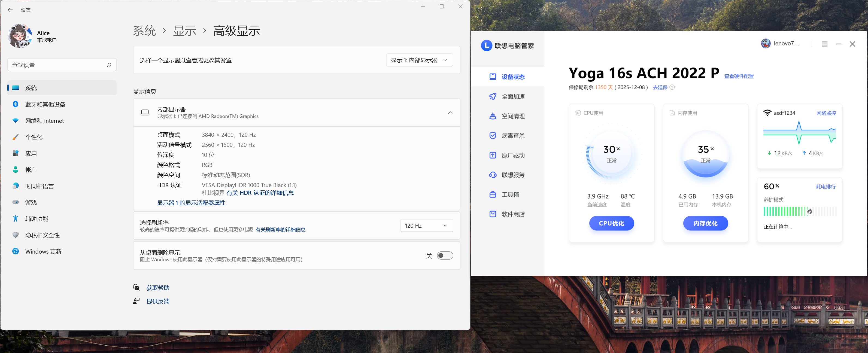Screen dimensions: 868x353
Task: Open 查看硬件配置 link
Action: [x=739, y=77]
